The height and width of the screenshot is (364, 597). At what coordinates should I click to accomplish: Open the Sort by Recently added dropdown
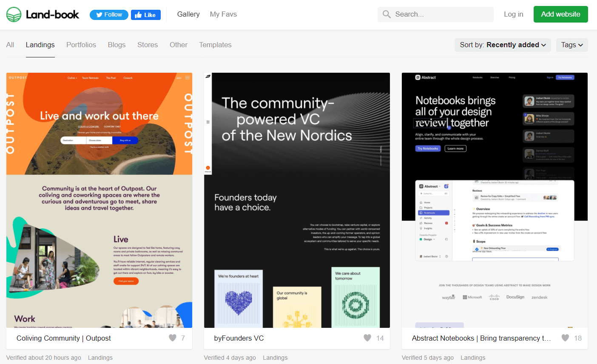[503, 45]
